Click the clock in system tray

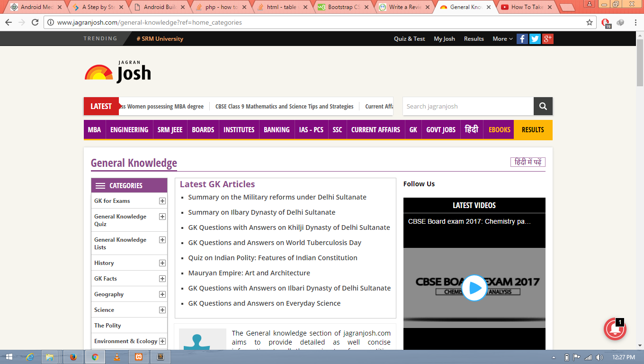pyautogui.click(x=624, y=357)
